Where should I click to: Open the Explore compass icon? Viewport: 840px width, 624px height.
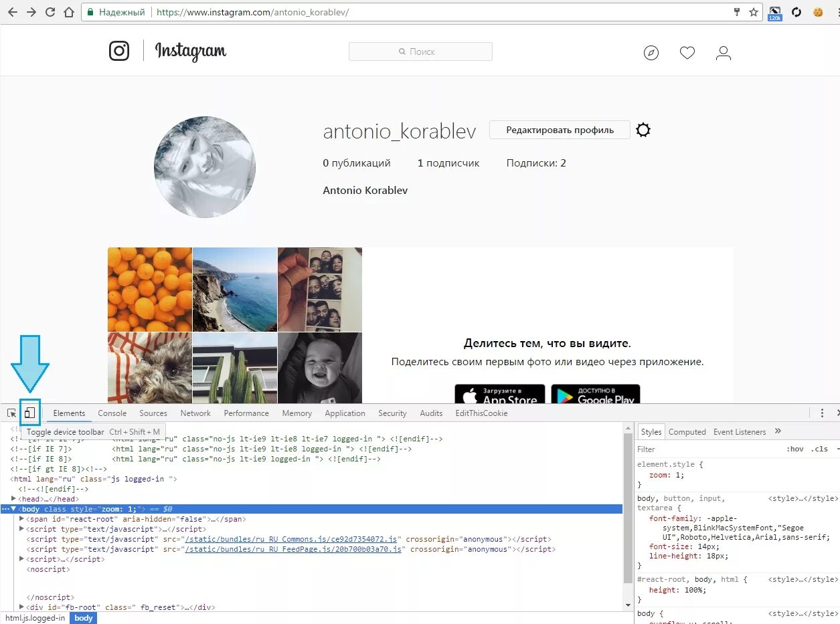651,53
